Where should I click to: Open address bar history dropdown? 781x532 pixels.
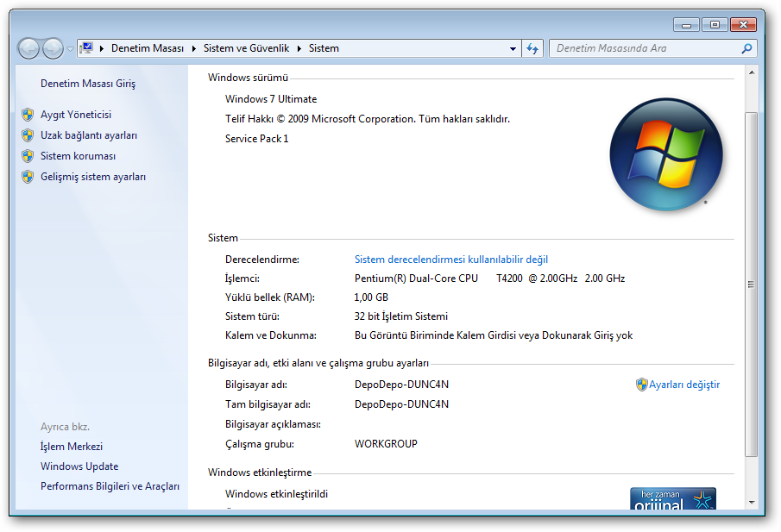(513, 49)
